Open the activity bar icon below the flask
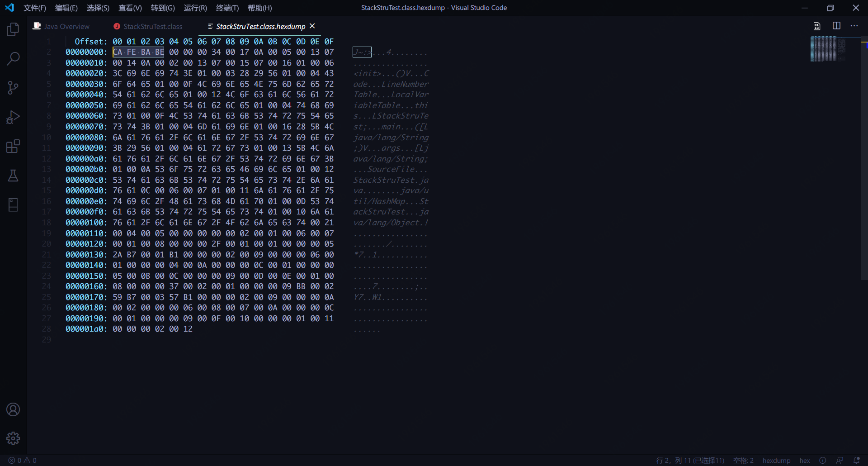Screen dimensions: 868x466 tap(13, 205)
